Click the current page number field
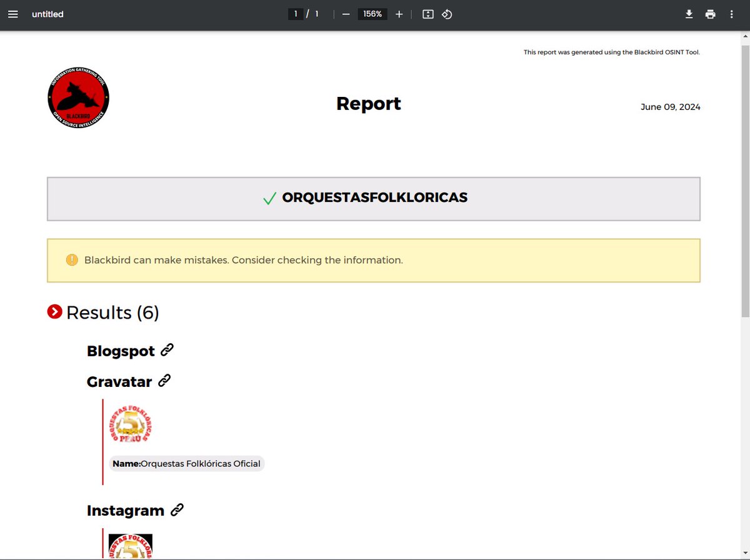This screenshot has width=750, height=560. point(296,14)
